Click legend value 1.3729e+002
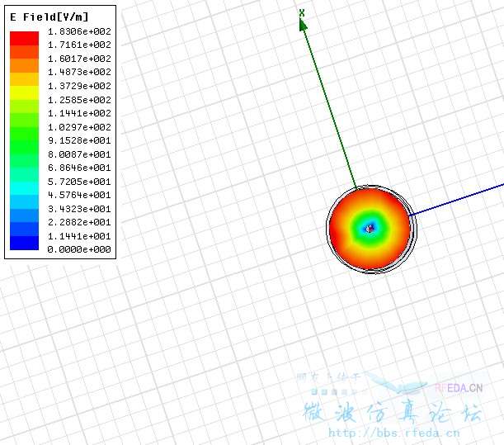The image size is (504, 445). coord(79,86)
